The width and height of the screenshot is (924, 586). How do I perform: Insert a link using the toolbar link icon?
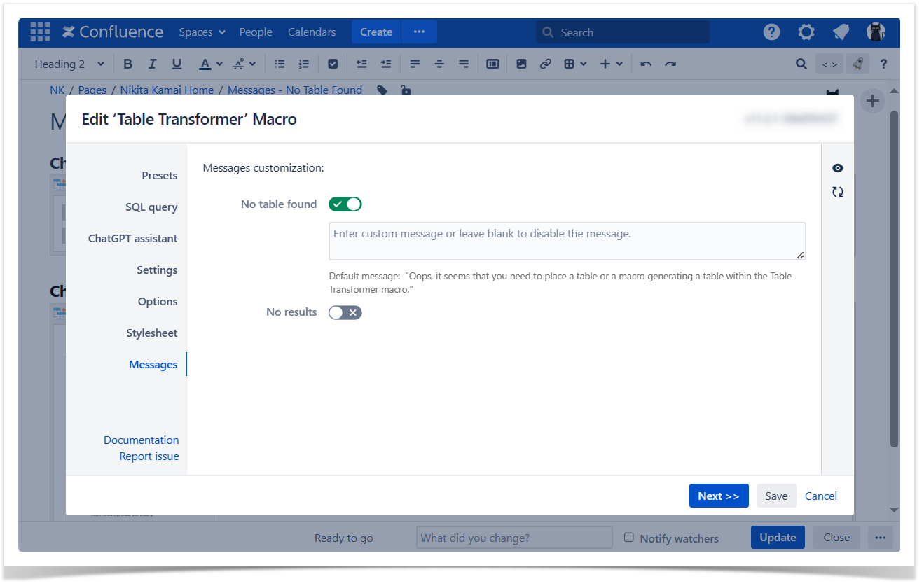tap(545, 64)
